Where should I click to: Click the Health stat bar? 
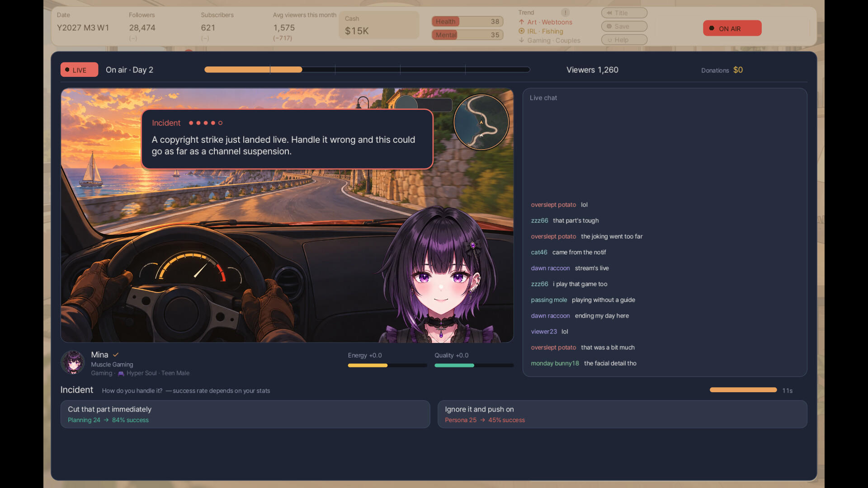click(x=467, y=22)
